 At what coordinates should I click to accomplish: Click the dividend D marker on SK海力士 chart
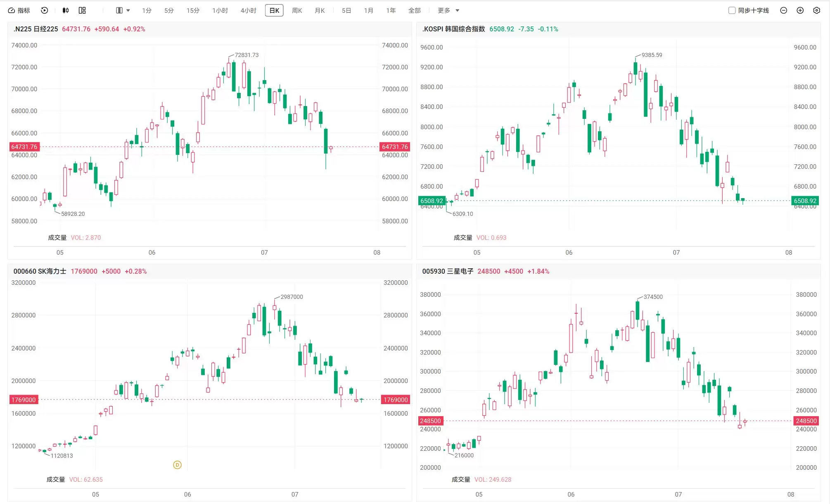click(x=177, y=465)
